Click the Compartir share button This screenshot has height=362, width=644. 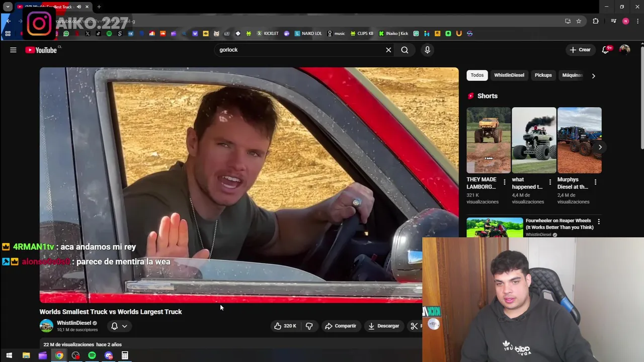pos(341,326)
